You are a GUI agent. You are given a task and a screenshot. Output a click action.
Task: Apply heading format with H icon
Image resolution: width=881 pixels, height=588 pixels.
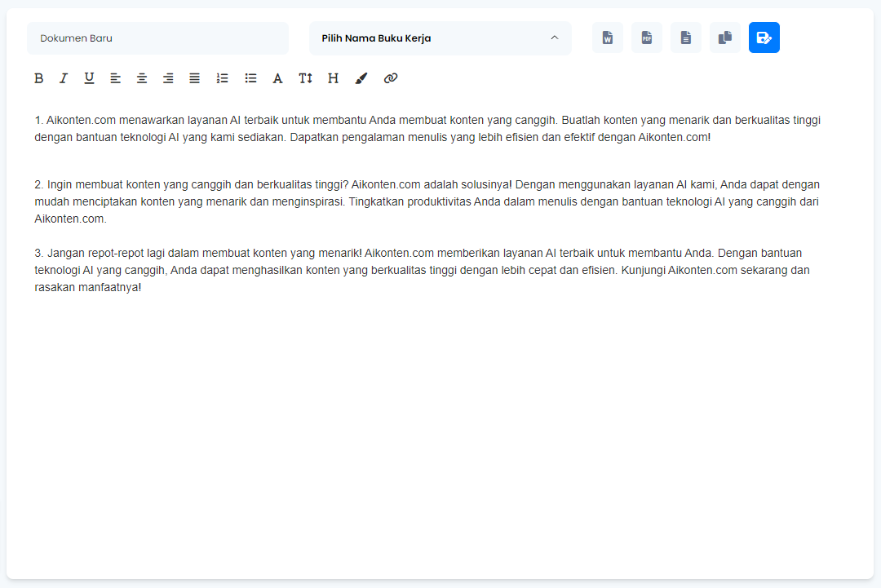pos(333,78)
